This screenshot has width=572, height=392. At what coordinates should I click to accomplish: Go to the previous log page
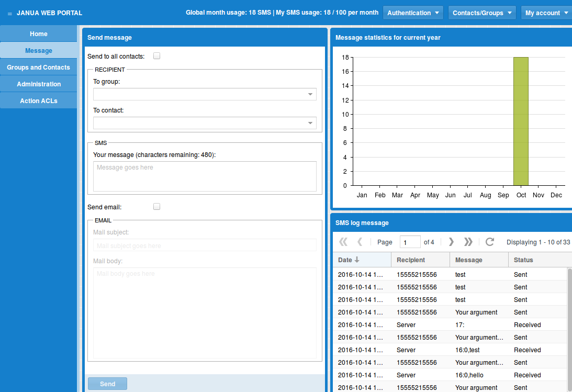click(x=360, y=242)
